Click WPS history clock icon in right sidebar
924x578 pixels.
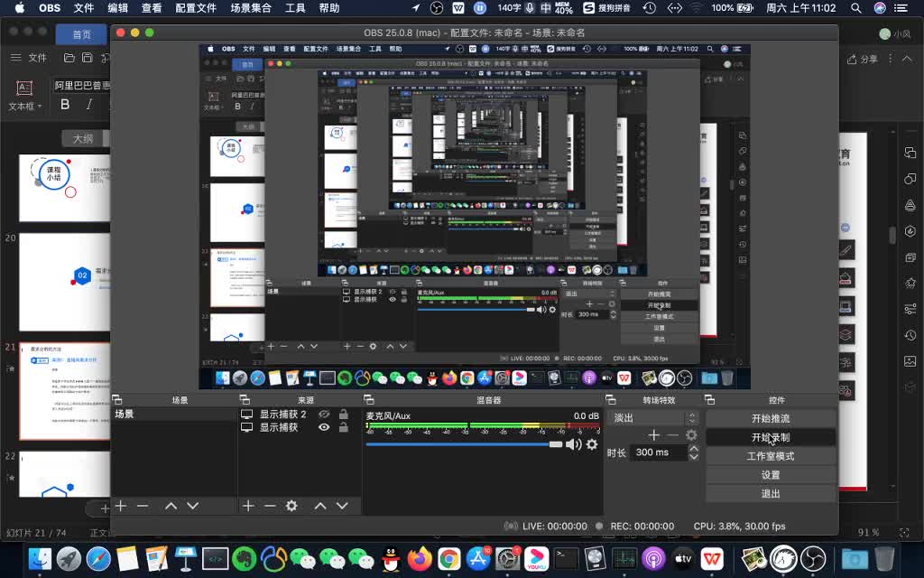(x=910, y=335)
